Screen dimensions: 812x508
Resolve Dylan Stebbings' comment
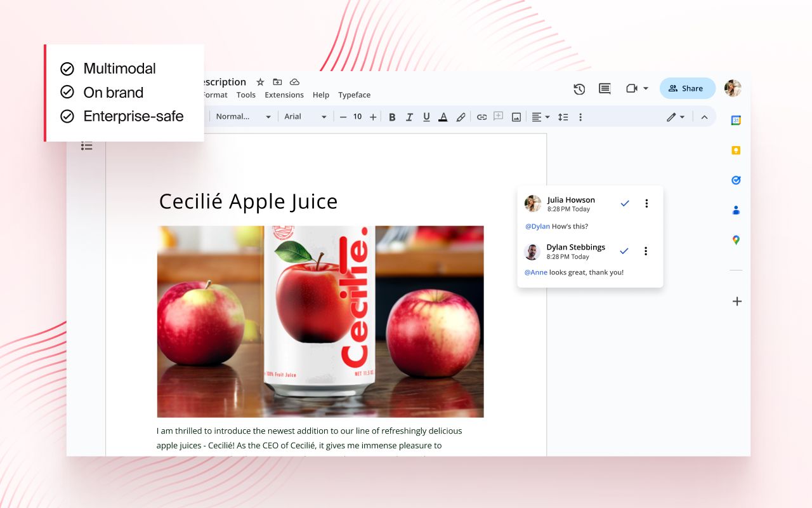click(x=624, y=250)
